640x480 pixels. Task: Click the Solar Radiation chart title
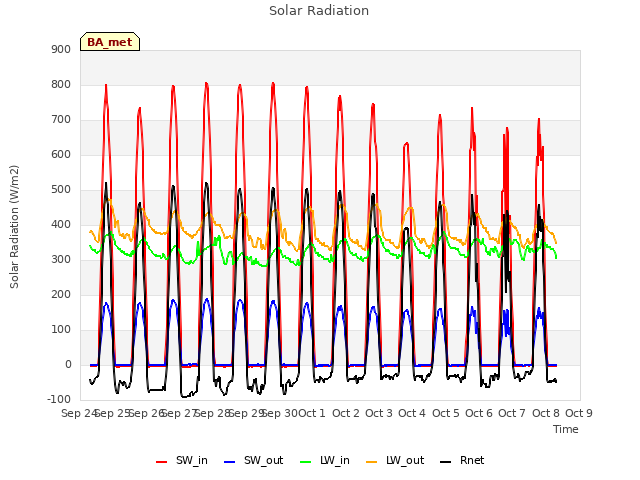click(x=319, y=11)
